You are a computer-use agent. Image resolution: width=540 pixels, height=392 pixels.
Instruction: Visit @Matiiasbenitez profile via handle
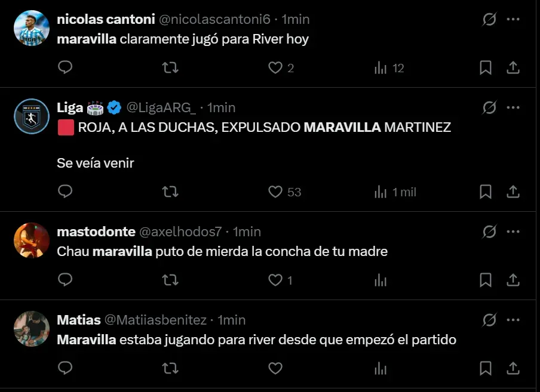coord(155,320)
